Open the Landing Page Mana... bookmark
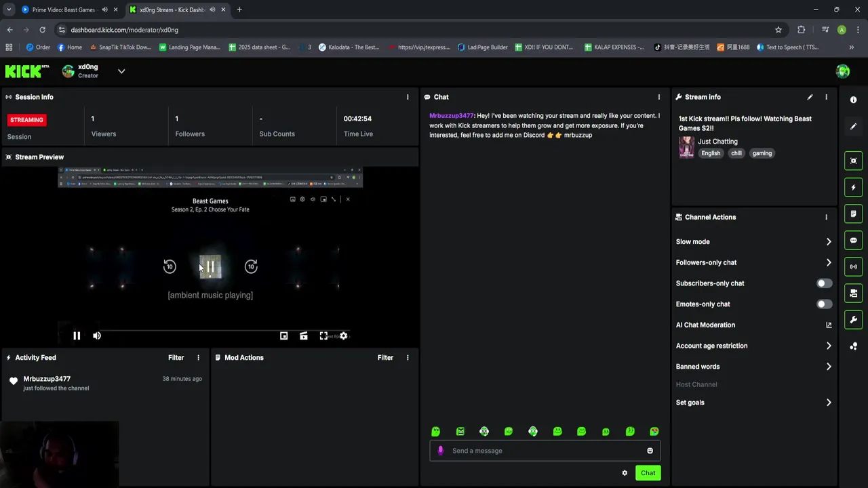868x488 pixels. point(190,47)
